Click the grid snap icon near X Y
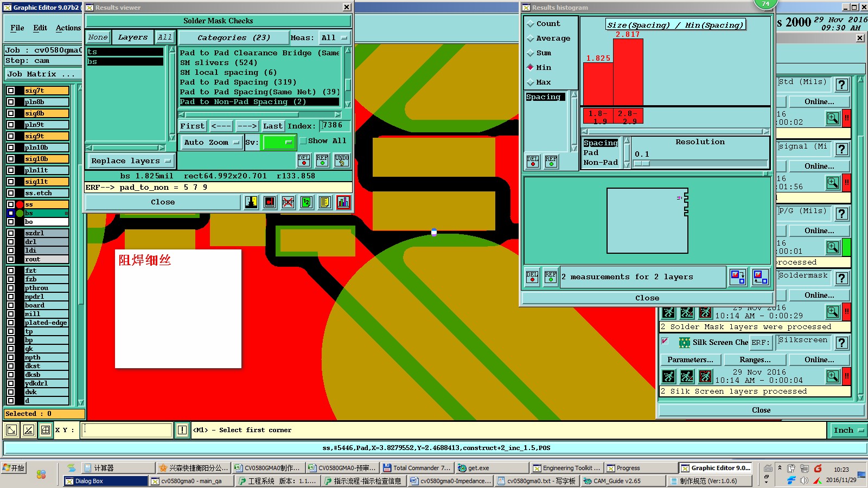This screenshot has width=868, height=488. 46,430
